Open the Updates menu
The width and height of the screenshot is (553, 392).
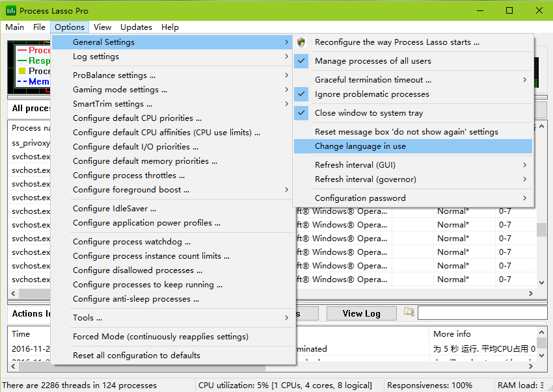136,27
